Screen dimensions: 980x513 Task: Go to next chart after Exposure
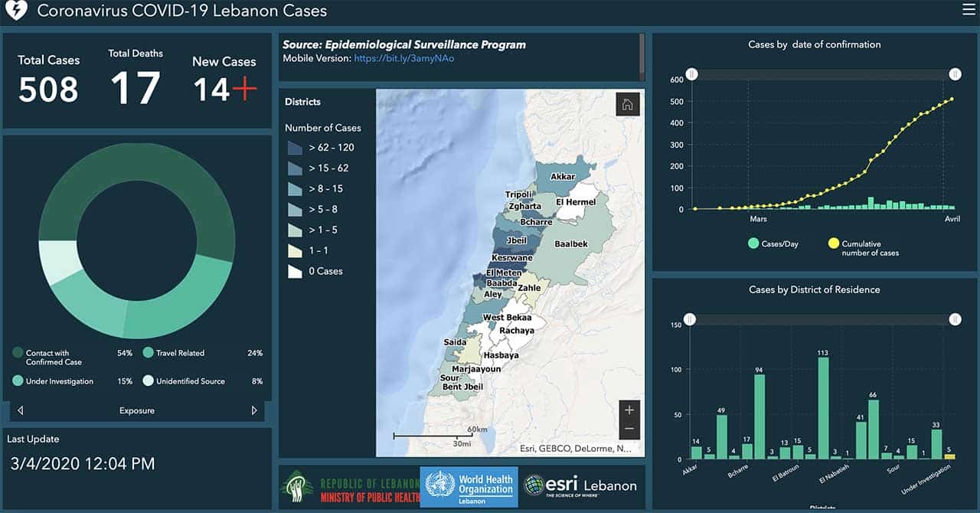254,410
